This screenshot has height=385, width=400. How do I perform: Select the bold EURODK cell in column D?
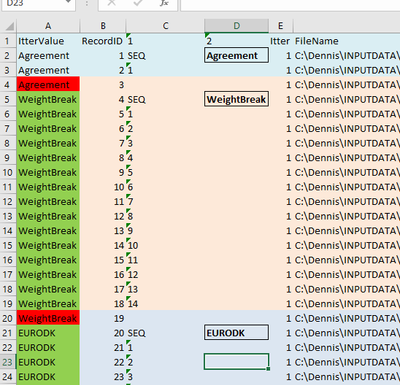236,333
